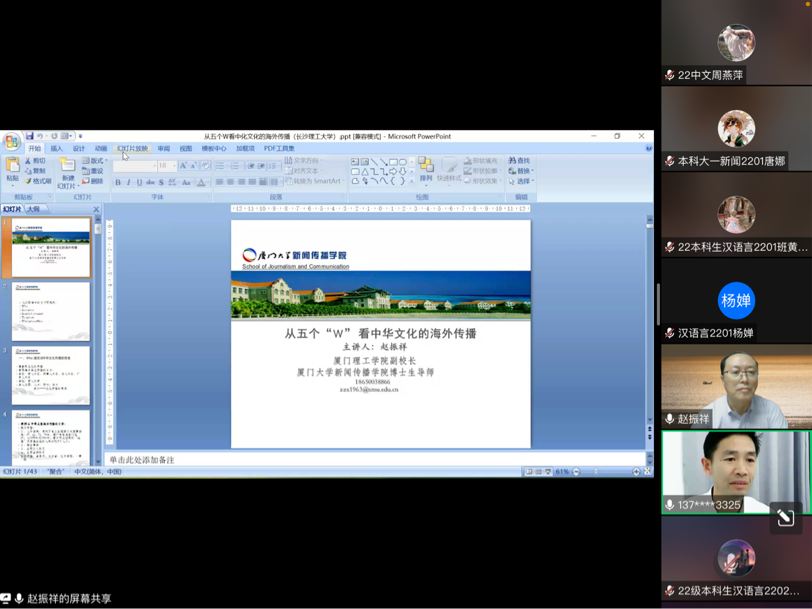Viewport: 812px width, 609px height.
Task: Click the PowerPoint help question mark icon
Action: pyautogui.click(x=648, y=149)
